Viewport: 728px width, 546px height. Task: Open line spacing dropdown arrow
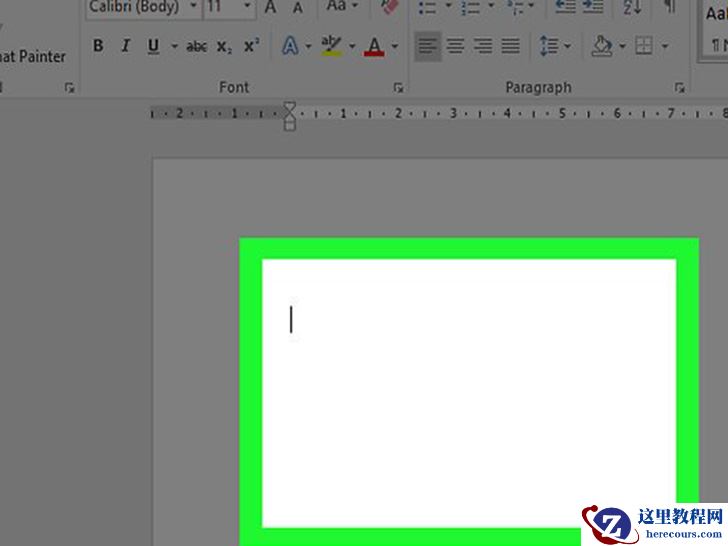click(x=567, y=46)
